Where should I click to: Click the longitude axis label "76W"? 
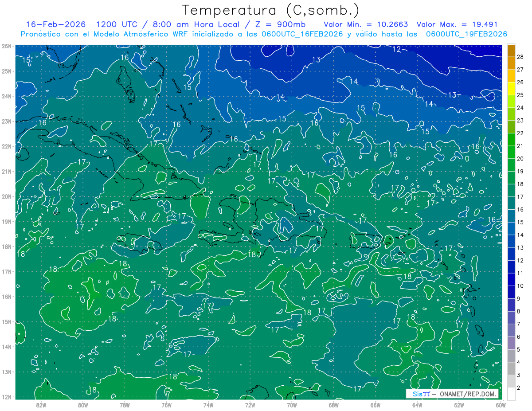[x=167, y=405]
